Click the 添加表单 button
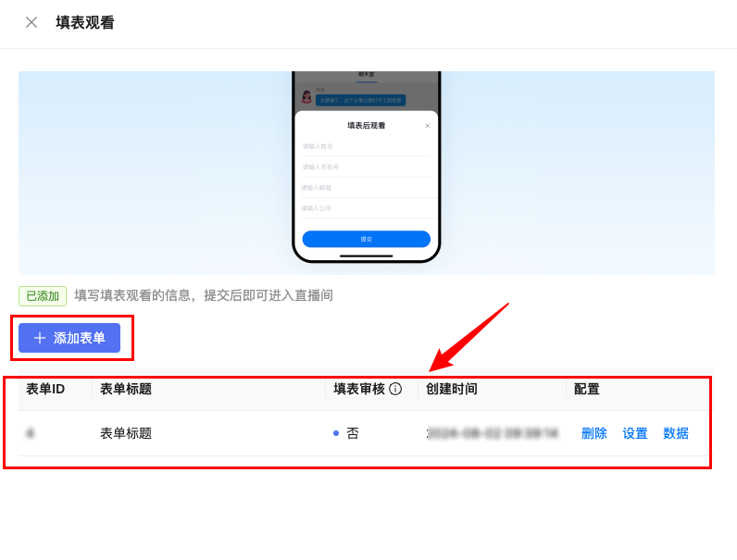737x560 pixels. (69, 338)
